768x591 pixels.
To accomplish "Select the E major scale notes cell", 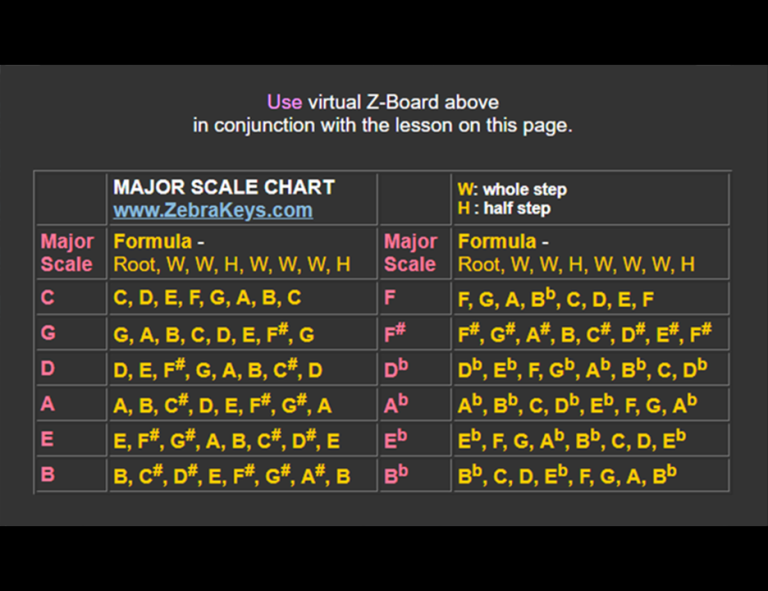I will click(226, 440).
